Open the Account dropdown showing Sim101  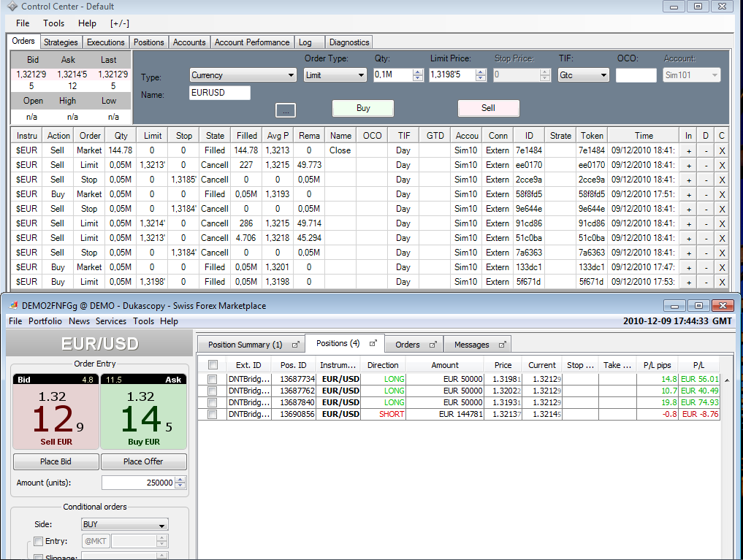(x=692, y=74)
